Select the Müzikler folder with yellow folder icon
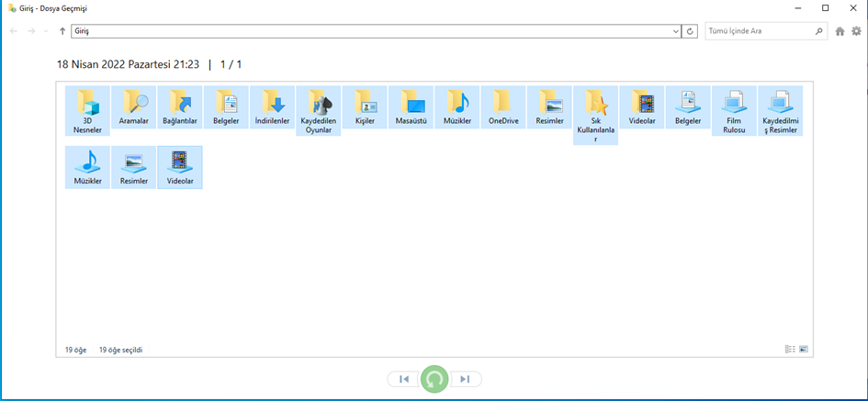 457,107
